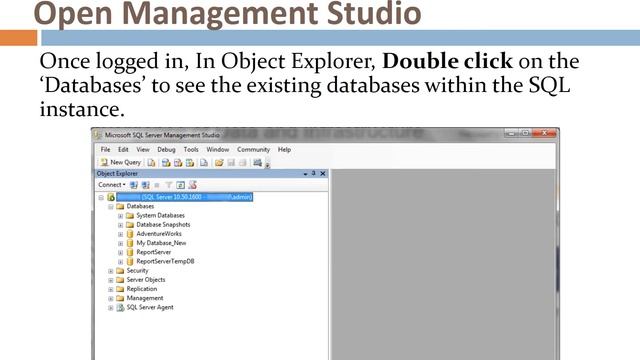Screen dimensions: 640x360
Task: Open the toolbar options overflow arrow
Action: tap(268, 165)
